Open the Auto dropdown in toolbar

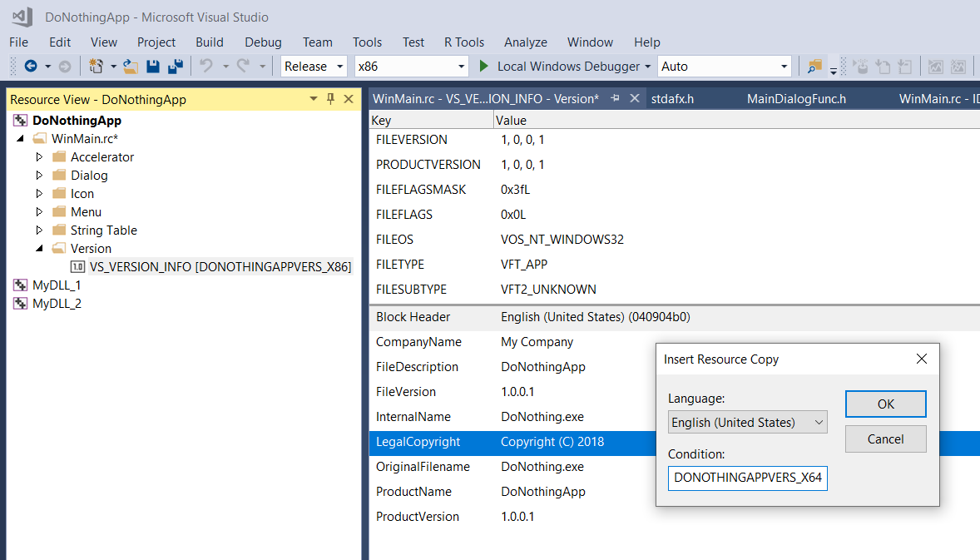(784, 67)
